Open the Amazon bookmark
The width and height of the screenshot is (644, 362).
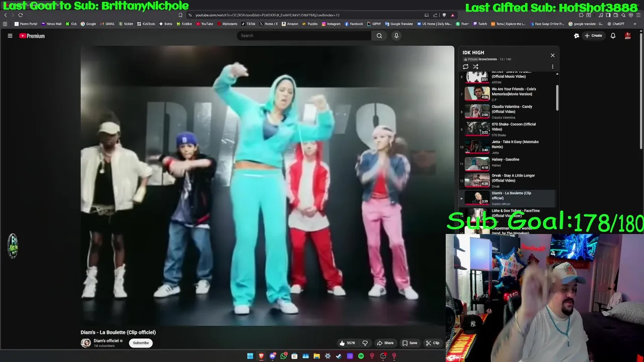pos(290,24)
